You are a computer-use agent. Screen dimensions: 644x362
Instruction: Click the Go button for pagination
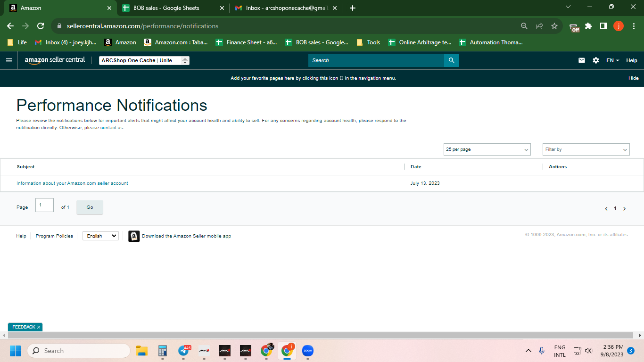coord(90,207)
